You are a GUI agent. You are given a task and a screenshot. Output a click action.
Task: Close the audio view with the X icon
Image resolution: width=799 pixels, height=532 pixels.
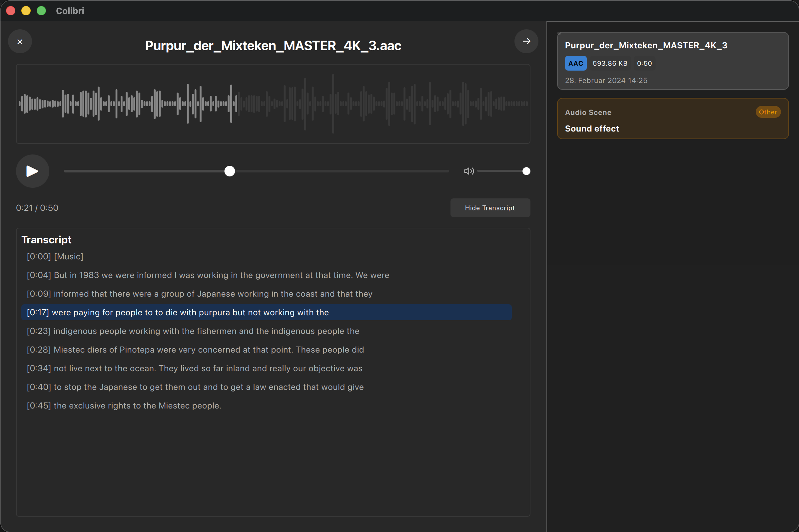[x=19, y=41]
